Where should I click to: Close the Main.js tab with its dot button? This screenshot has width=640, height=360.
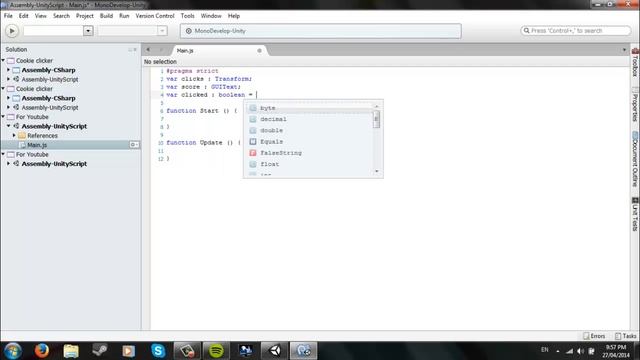(259, 51)
